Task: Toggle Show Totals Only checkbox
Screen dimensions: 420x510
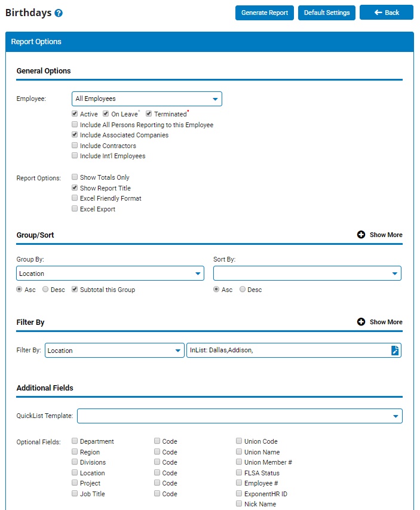Action: pos(75,177)
